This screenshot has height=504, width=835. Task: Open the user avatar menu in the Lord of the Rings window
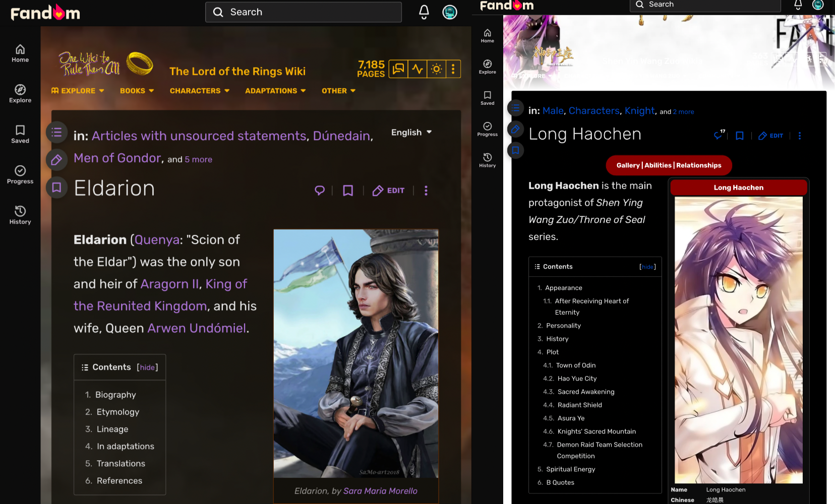[450, 12]
